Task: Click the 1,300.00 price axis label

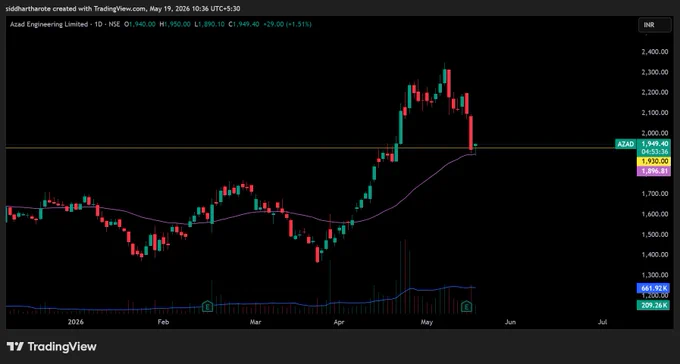Action: tap(654, 275)
